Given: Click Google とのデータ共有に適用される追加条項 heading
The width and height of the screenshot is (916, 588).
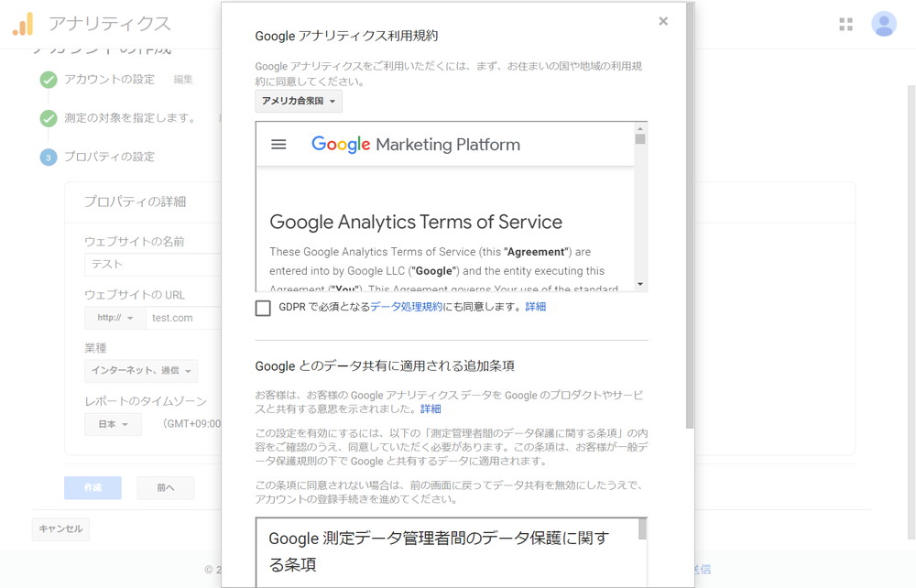Looking at the screenshot, I should [x=385, y=366].
